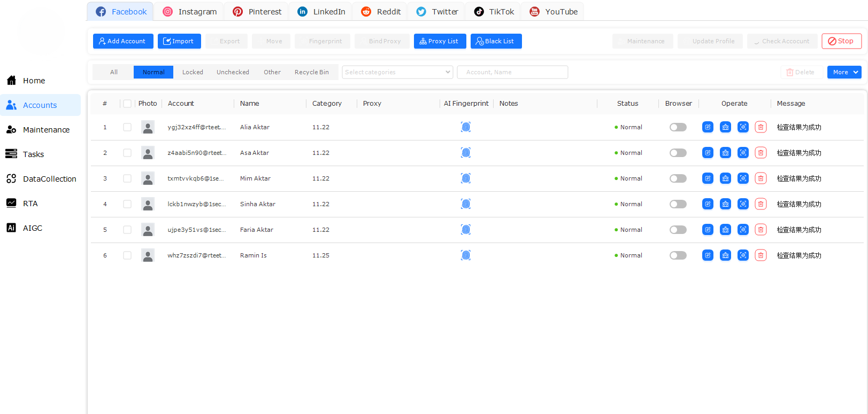Open AIGC in the sidebar
This screenshot has height=414, width=868.
point(40,228)
